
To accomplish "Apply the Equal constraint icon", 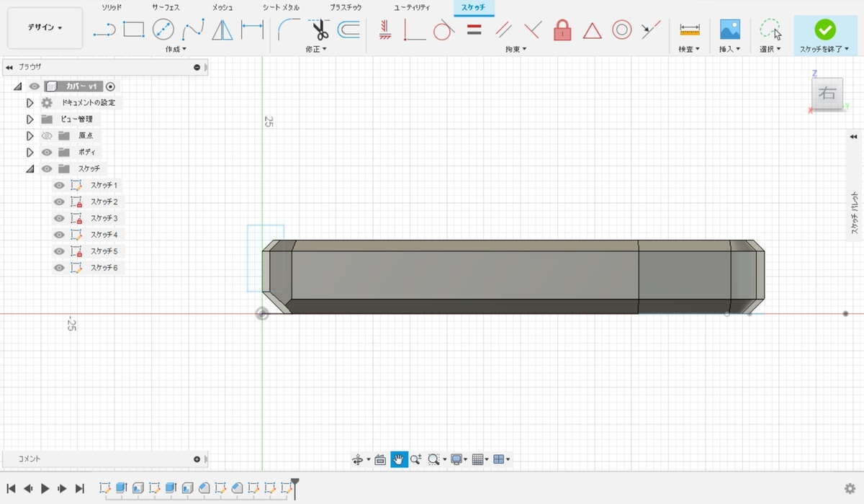I will [474, 30].
